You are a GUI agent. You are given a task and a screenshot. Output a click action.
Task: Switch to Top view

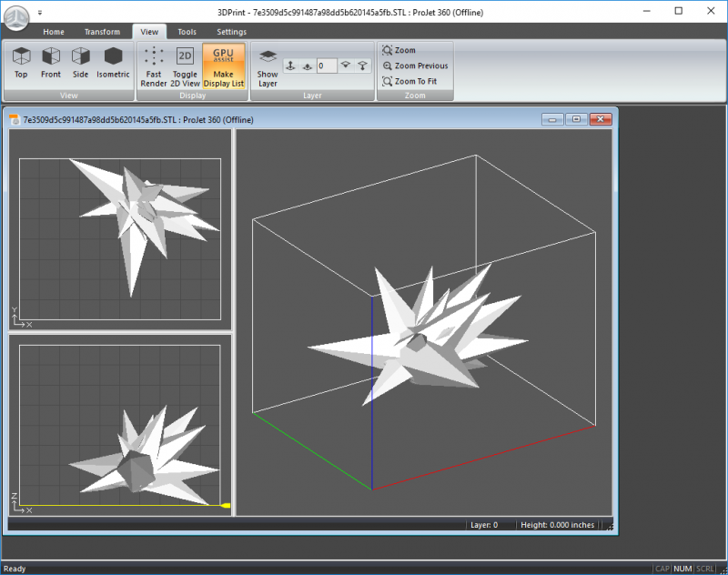click(21, 63)
